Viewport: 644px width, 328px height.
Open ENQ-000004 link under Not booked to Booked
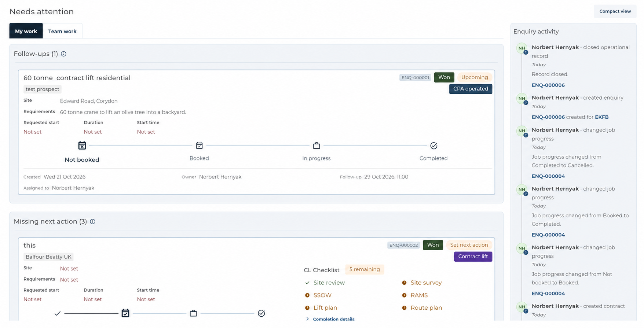click(548, 294)
